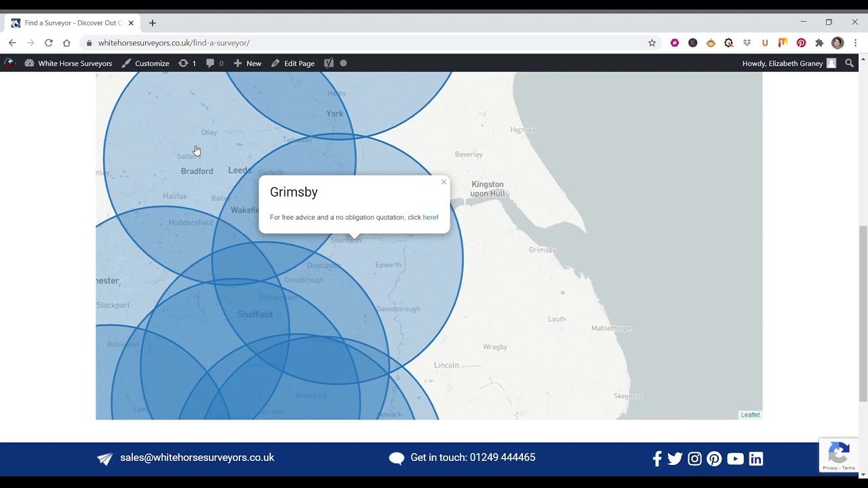Close the Find a Surveyor tab

click(x=131, y=23)
